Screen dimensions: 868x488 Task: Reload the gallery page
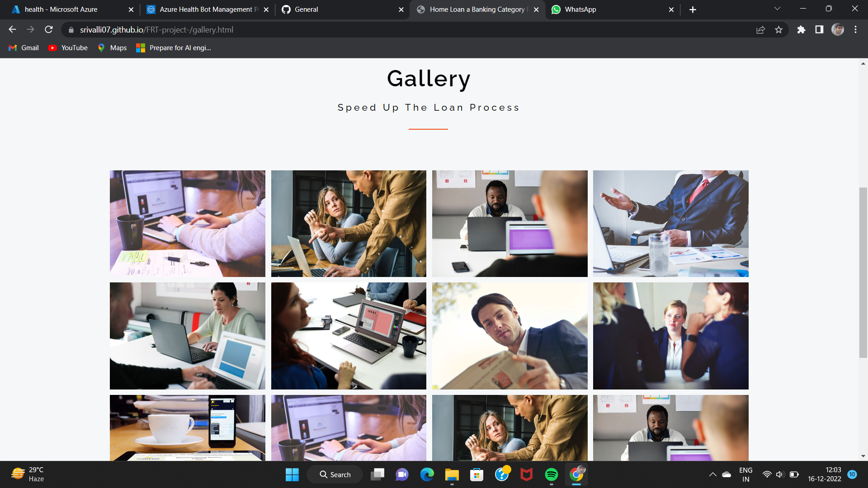click(x=48, y=29)
